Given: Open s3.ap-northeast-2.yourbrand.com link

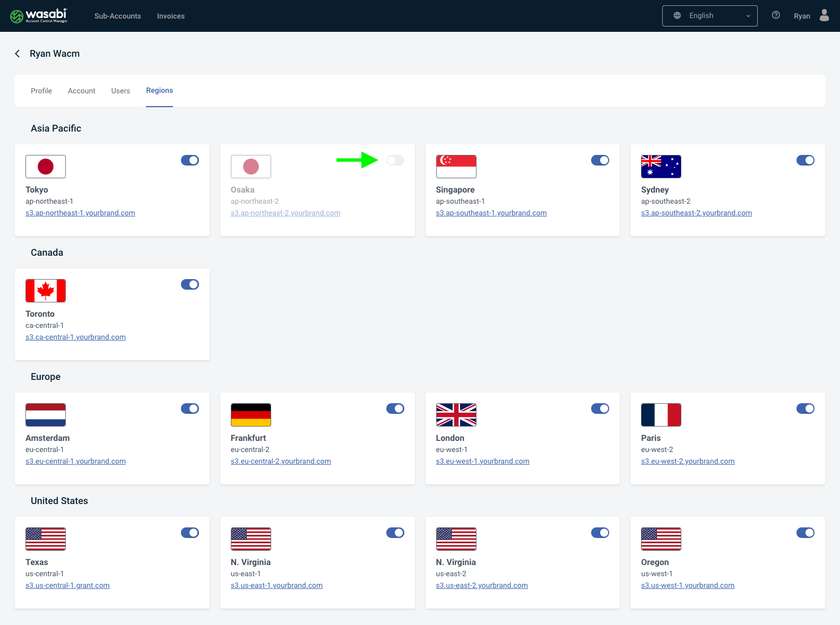Looking at the screenshot, I should point(285,213).
